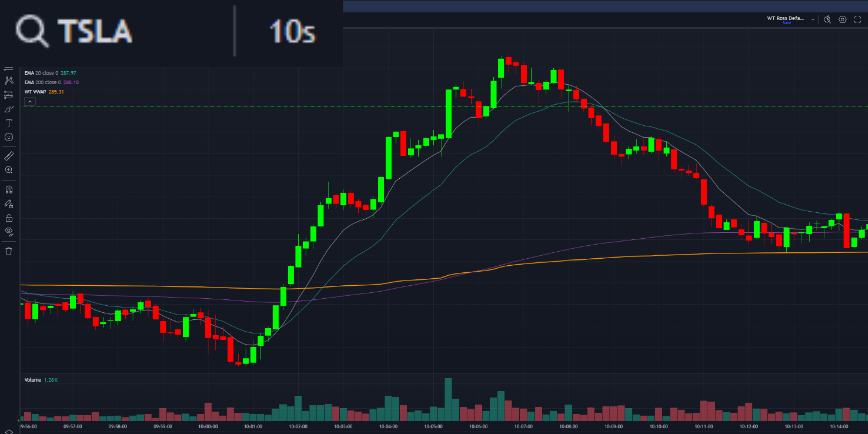This screenshot has width=868, height=434.
Task: Click the 10:00:00 time axis label
Action: 208,427
